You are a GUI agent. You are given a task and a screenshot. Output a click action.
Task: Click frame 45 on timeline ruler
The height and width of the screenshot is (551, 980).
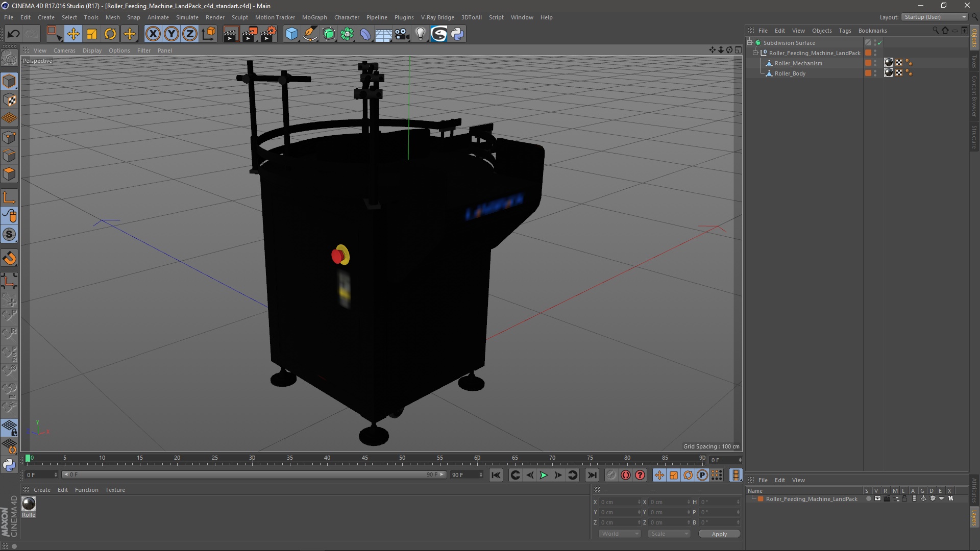click(x=364, y=459)
